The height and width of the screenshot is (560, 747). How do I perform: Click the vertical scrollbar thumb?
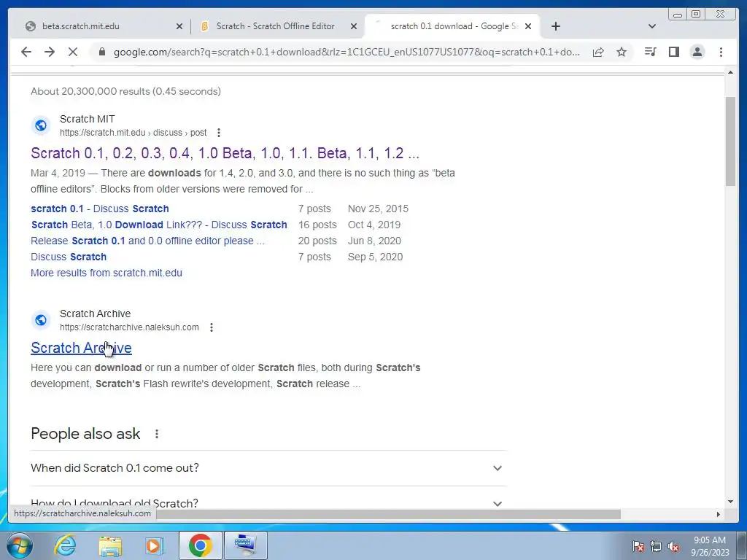[x=730, y=141]
